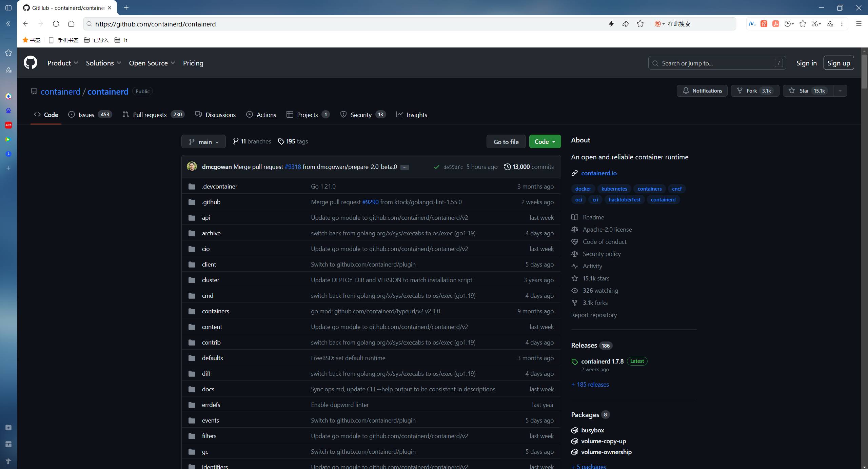
Task: Toggle the browser sidebar panel icon
Action: tap(8, 7)
